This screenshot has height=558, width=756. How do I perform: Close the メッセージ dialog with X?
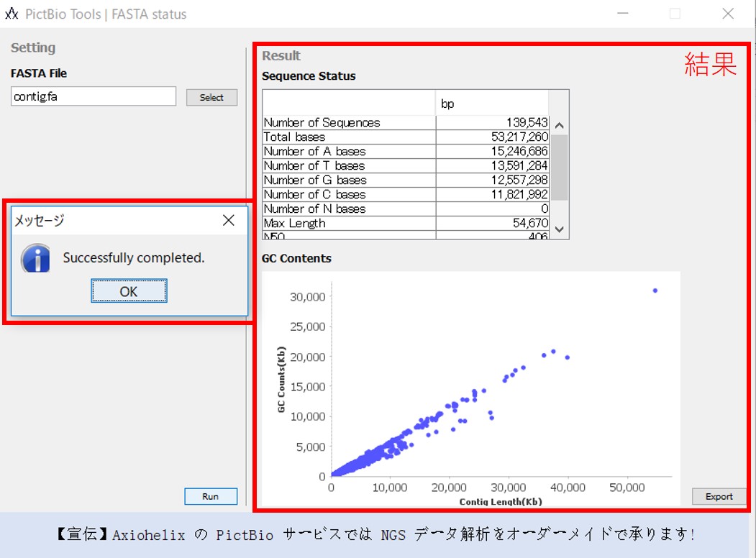pyautogui.click(x=228, y=221)
